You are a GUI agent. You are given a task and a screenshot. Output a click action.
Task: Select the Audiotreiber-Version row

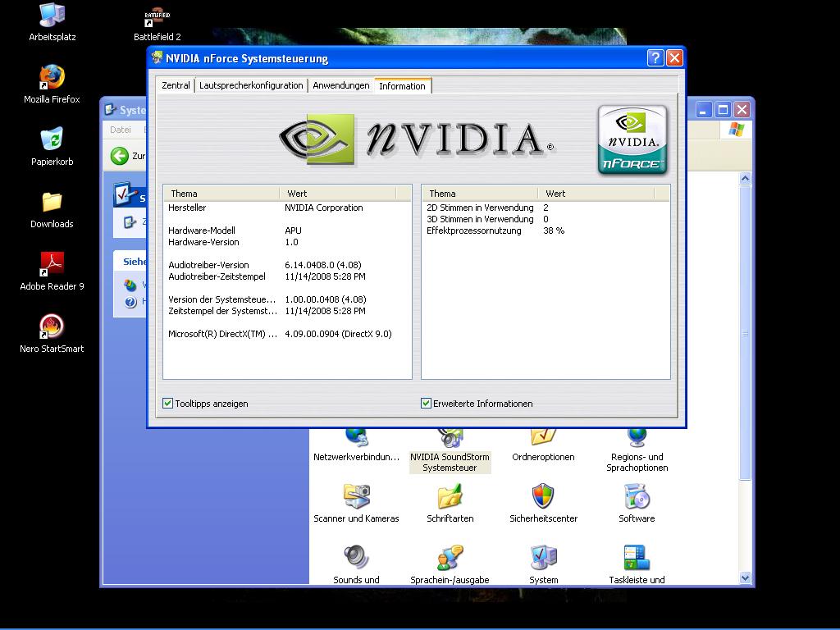(x=287, y=265)
